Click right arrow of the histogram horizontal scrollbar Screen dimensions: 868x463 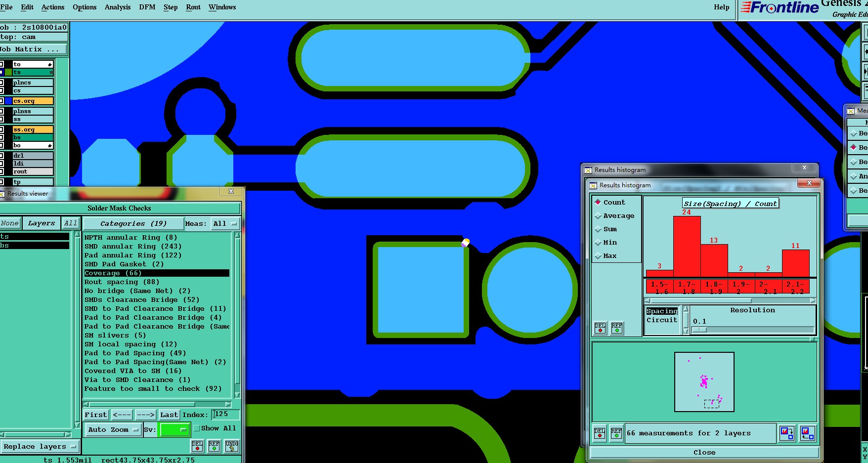tap(813, 300)
